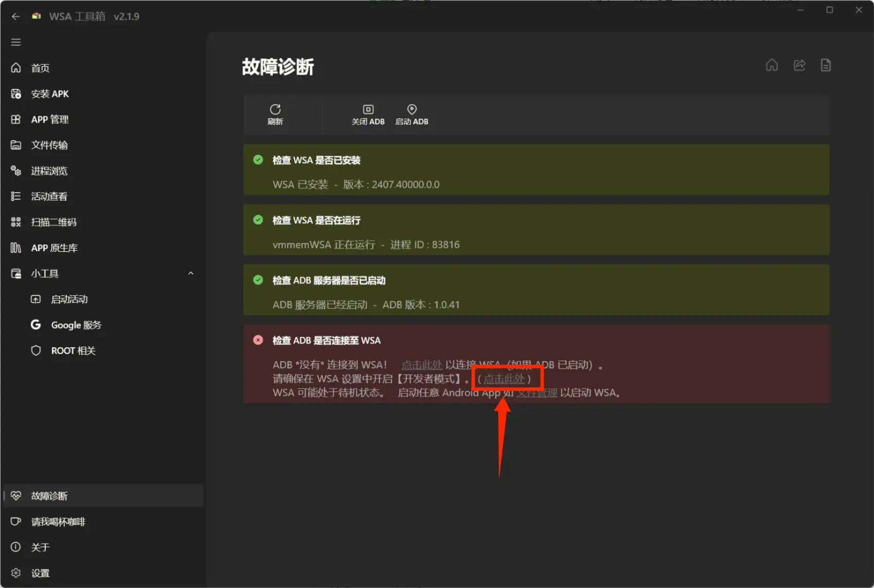The width and height of the screenshot is (874, 588).
Task: Click text WSA 已安装 - 版本 : 2407.40000.0.0
Action: click(356, 184)
